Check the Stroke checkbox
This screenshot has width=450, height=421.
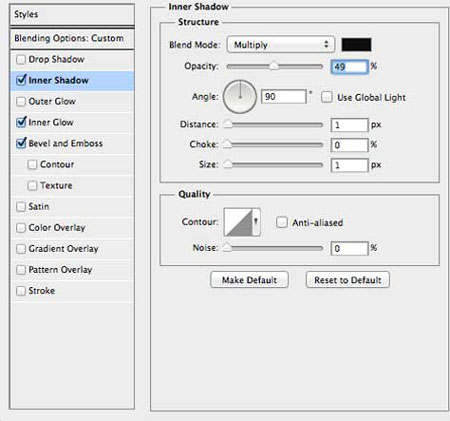click(21, 291)
